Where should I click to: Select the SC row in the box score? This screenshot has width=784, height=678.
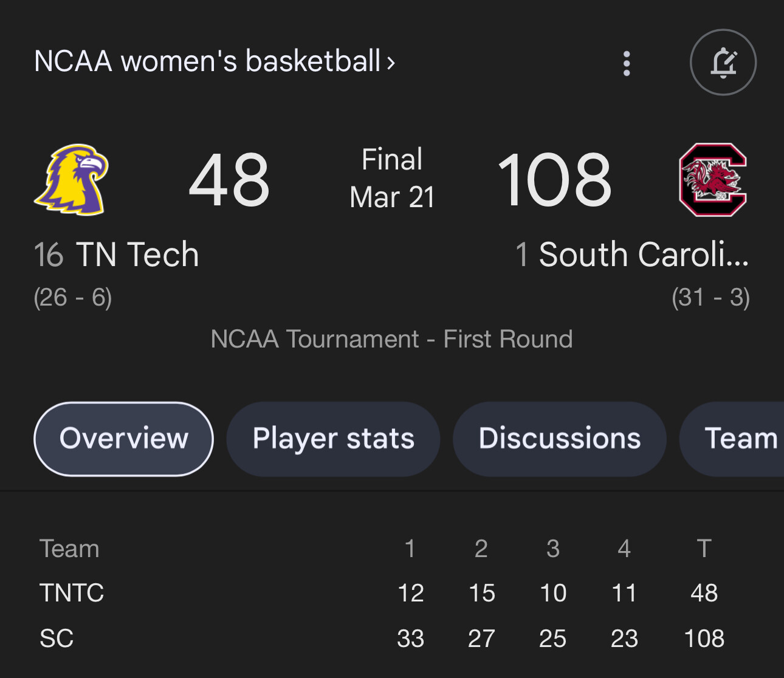pyautogui.click(x=57, y=639)
